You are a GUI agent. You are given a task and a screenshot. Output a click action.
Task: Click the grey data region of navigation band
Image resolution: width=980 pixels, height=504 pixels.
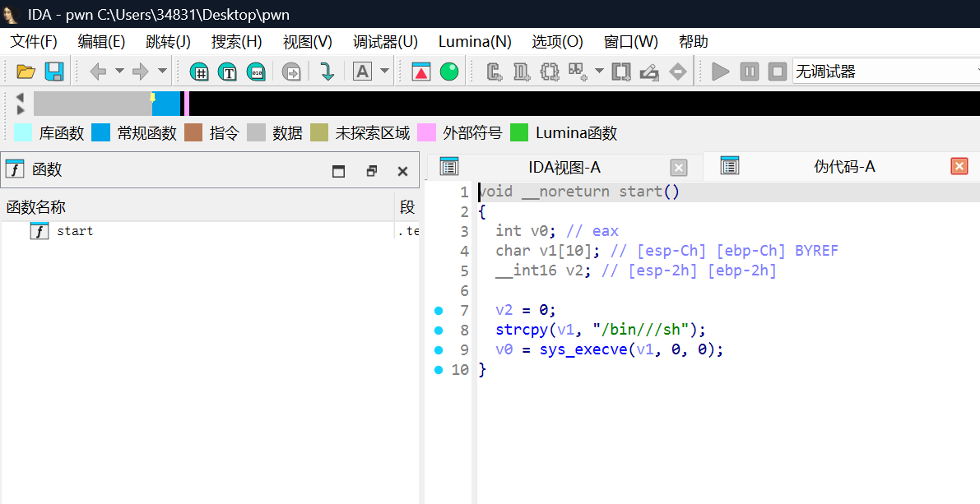click(x=92, y=104)
